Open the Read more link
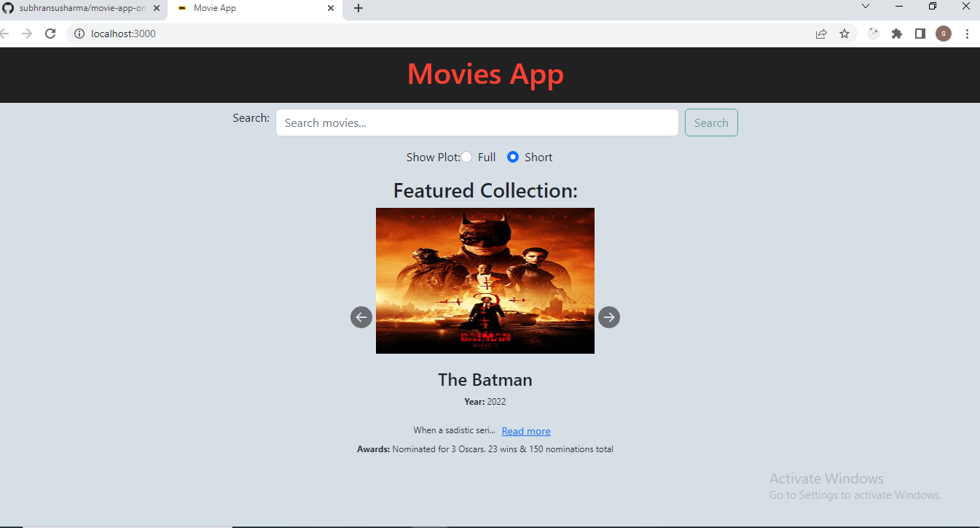 [525, 430]
